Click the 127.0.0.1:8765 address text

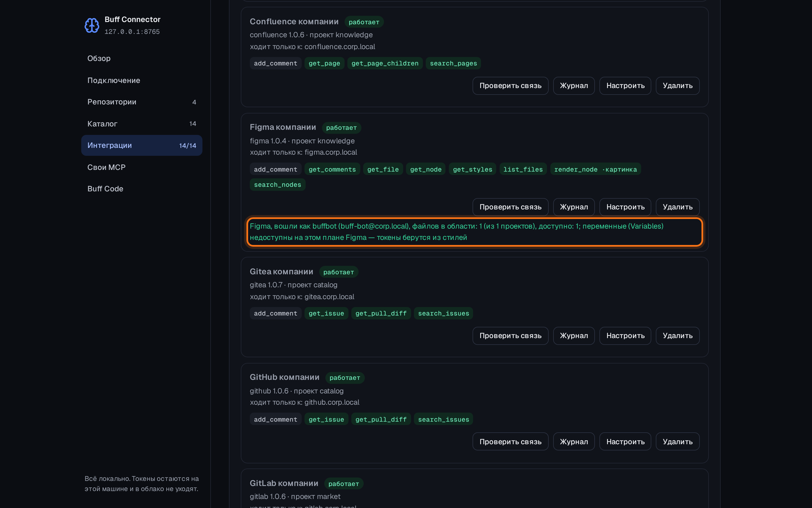point(132,32)
